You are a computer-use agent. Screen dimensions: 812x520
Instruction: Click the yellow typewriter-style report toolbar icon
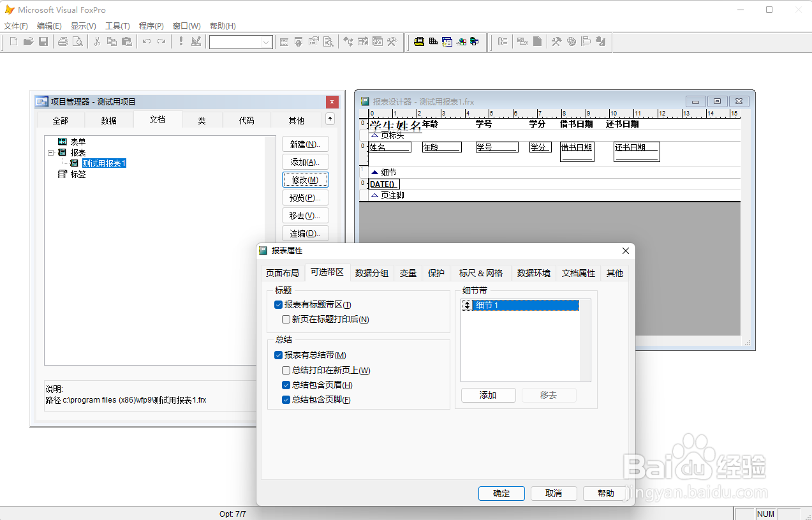click(x=419, y=41)
